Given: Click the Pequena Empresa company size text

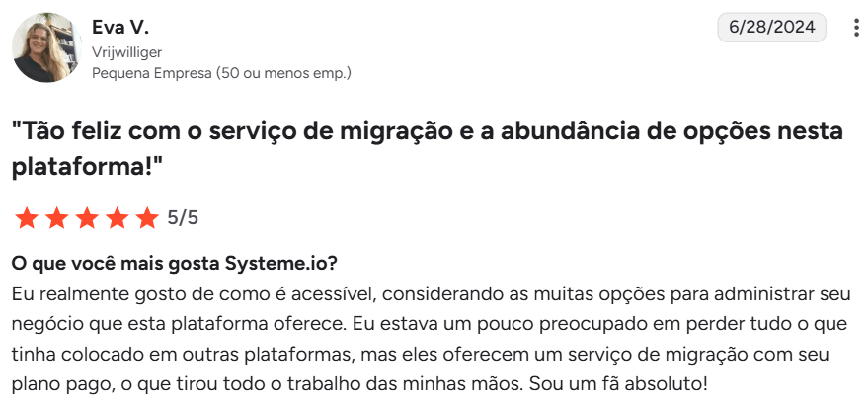Looking at the screenshot, I should [220, 72].
